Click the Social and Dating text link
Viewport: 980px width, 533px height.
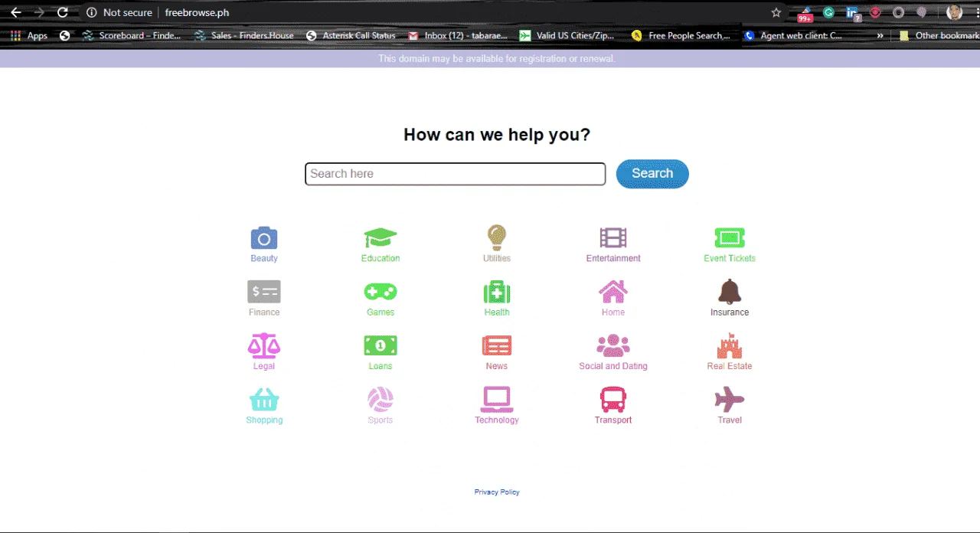pos(613,366)
